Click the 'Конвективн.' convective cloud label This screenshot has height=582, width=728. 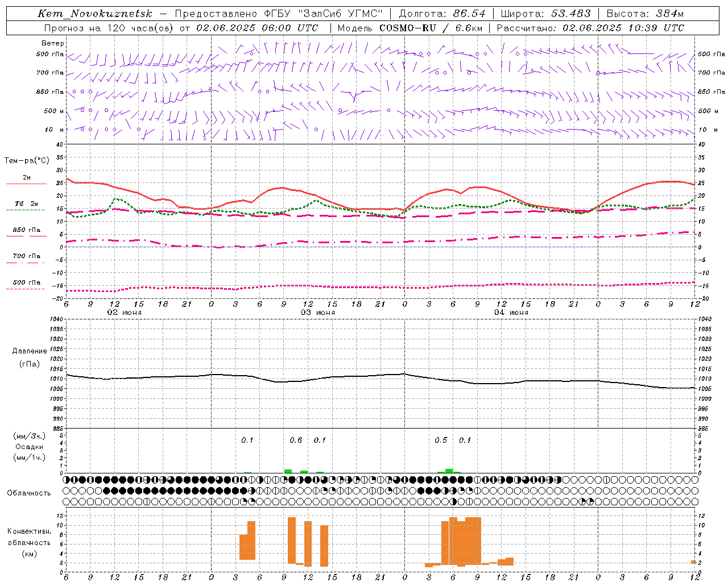(30, 531)
